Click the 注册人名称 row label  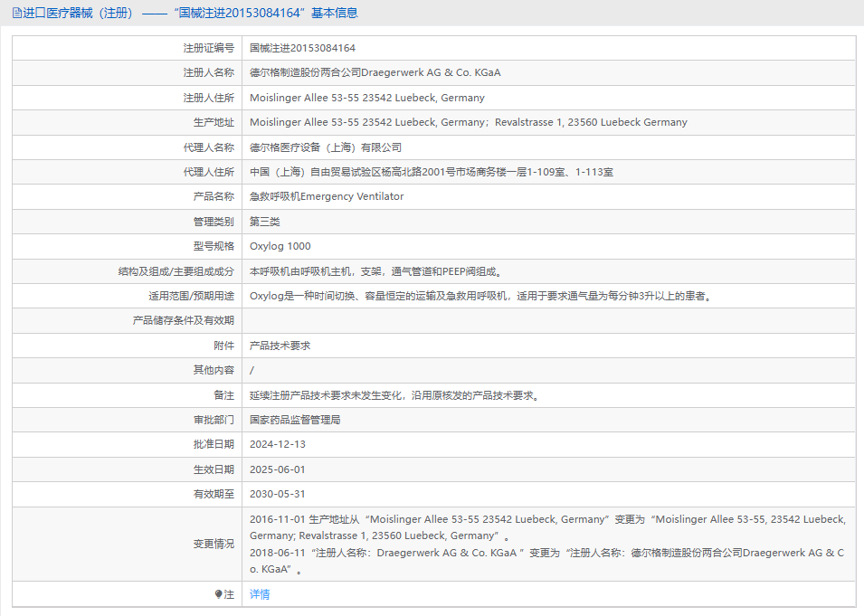(208, 72)
